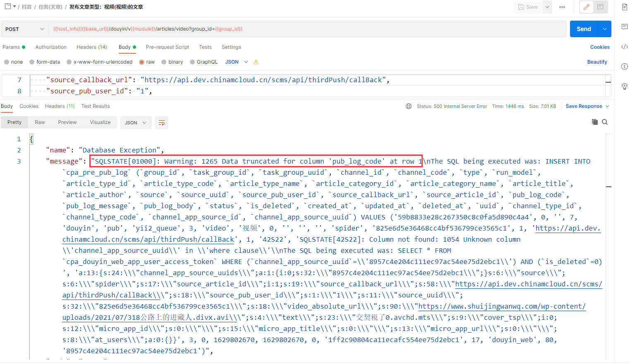Click the Beautify link
The width and height of the screenshot is (630, 364).
[597, 62]
